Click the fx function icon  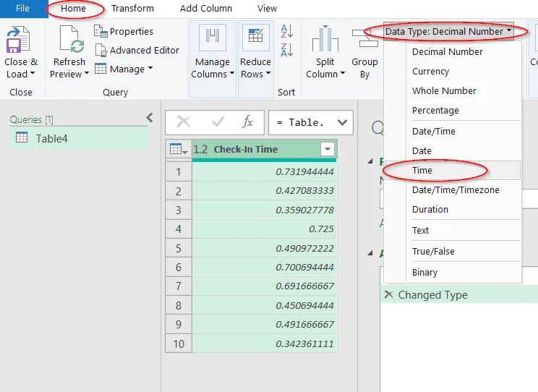pos(247,122)
